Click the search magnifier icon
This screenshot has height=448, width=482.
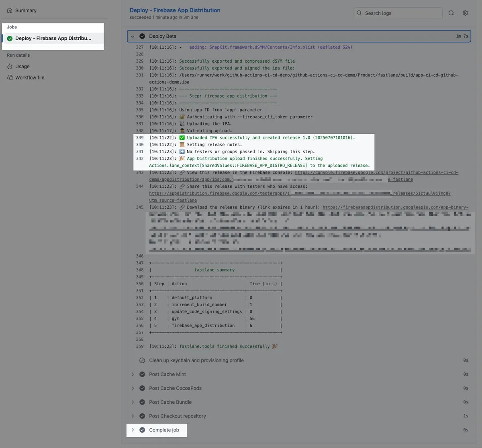[x=359, y=13]
